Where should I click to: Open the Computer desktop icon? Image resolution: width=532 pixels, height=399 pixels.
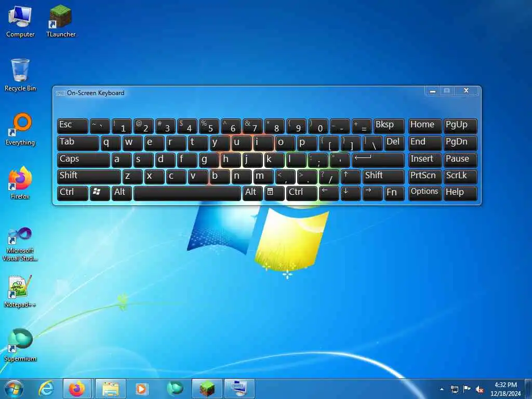(20, 21)
